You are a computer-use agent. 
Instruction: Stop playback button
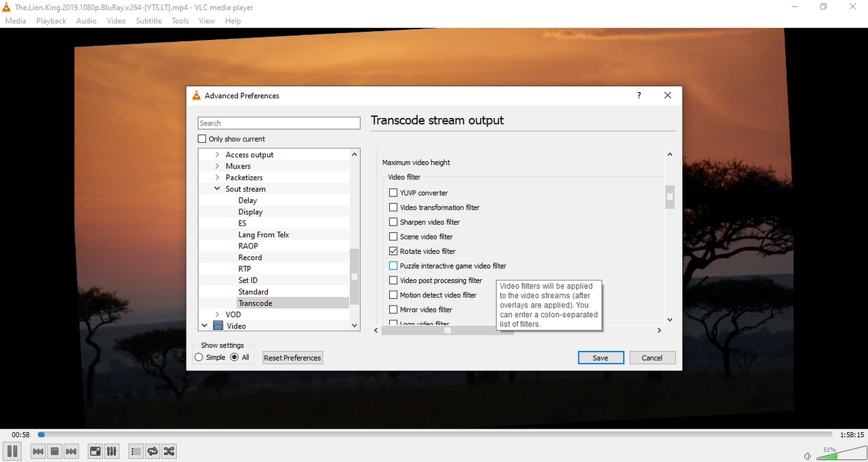click(x=55, y=451)
